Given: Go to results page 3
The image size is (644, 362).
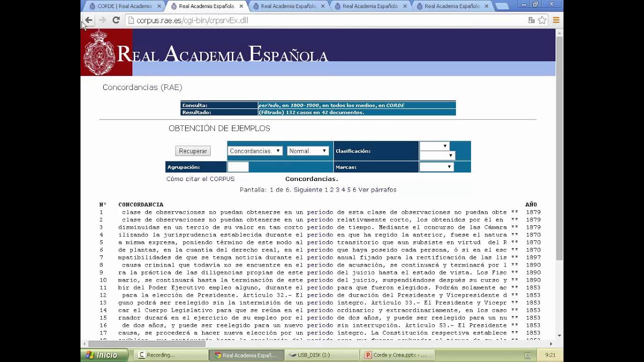Looking at the screenshot, I should pos(338,190).
